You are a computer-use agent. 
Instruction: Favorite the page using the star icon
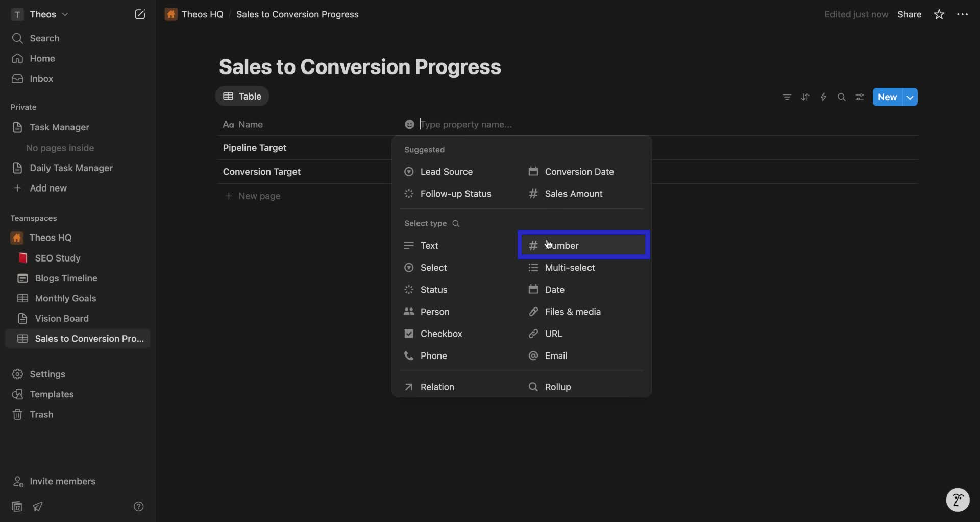click(x=939, y=14)
